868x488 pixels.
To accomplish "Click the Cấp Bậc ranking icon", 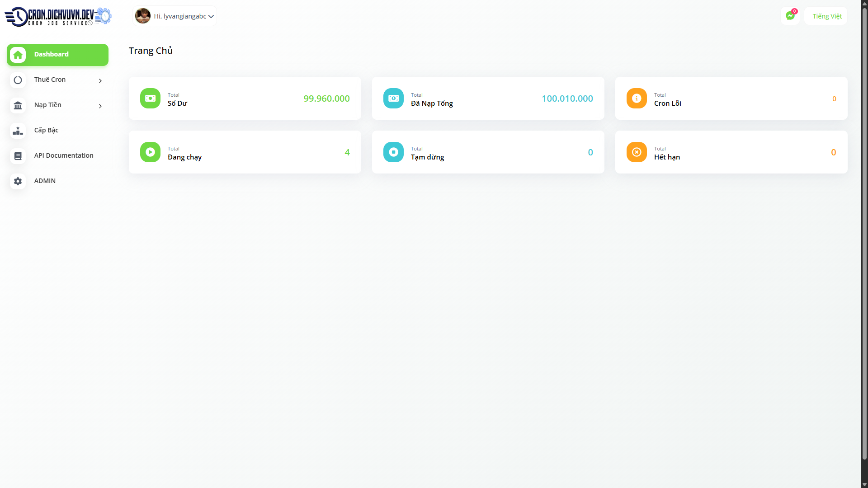I will 18,131.
